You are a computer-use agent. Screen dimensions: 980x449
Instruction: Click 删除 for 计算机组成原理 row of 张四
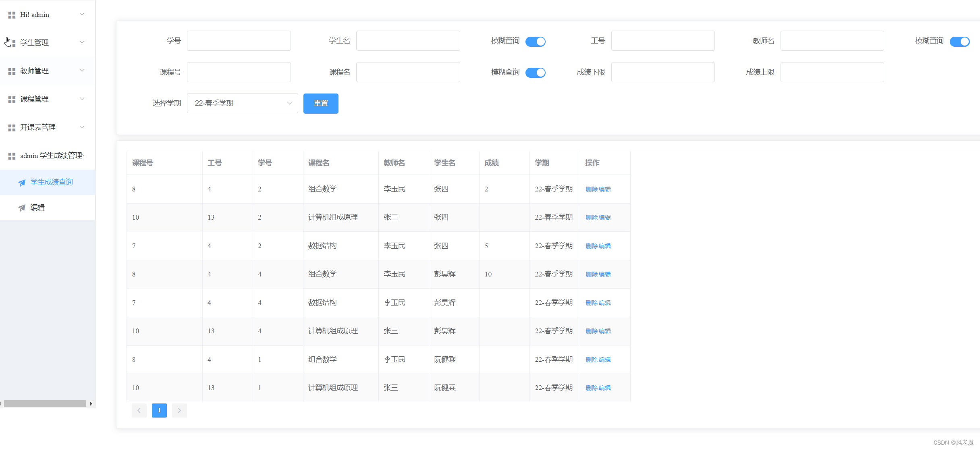[x=592, y=218]
